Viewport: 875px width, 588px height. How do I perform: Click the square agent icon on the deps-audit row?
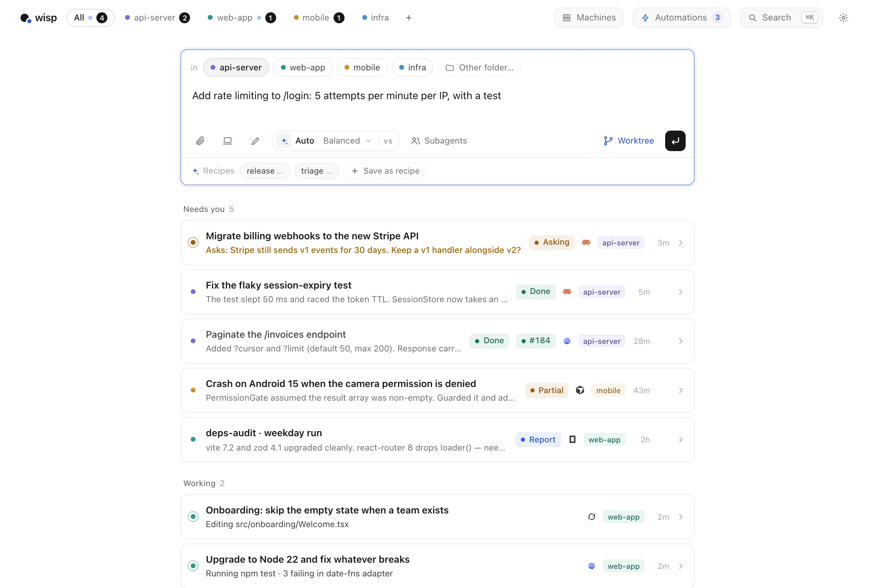pyautogui.click(x=573, y=440)
